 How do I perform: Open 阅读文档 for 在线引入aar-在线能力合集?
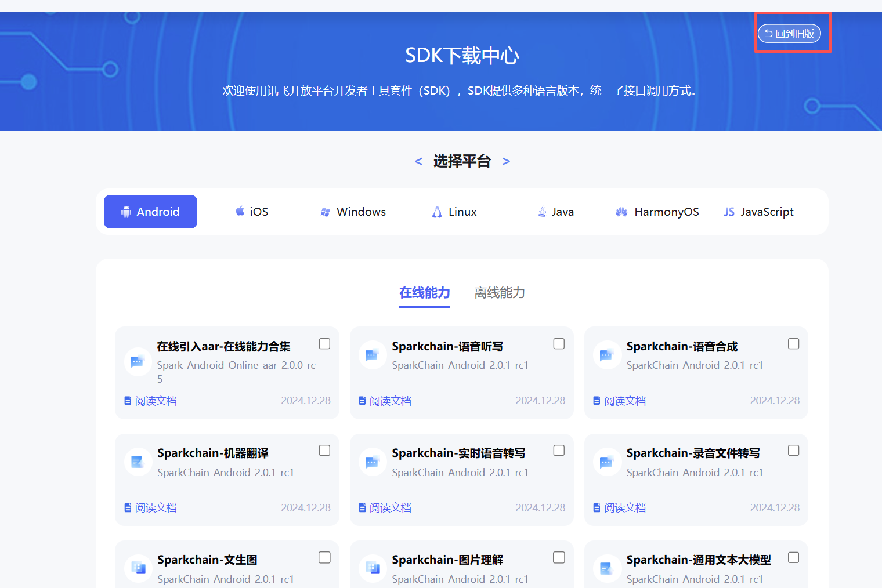[150, 401]
